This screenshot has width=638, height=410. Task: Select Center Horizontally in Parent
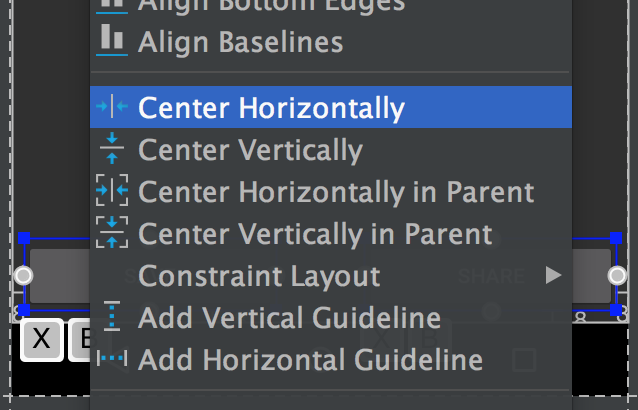[336, 191]
